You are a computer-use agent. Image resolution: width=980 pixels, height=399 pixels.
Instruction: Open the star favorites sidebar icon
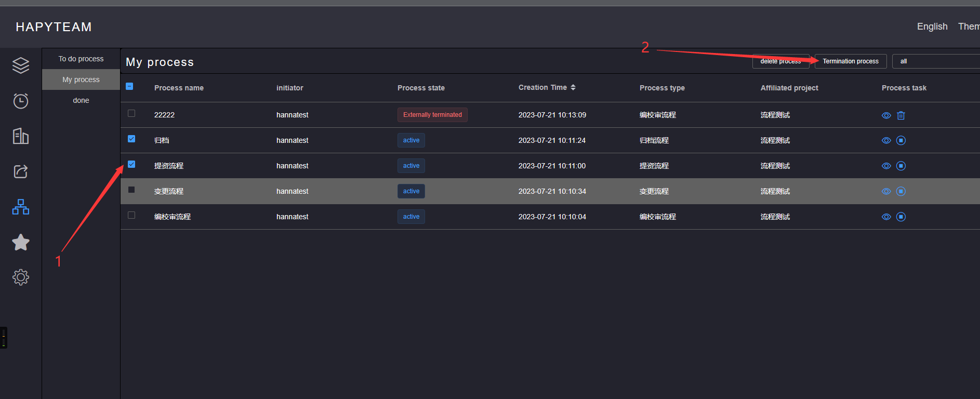coord(21,242)
